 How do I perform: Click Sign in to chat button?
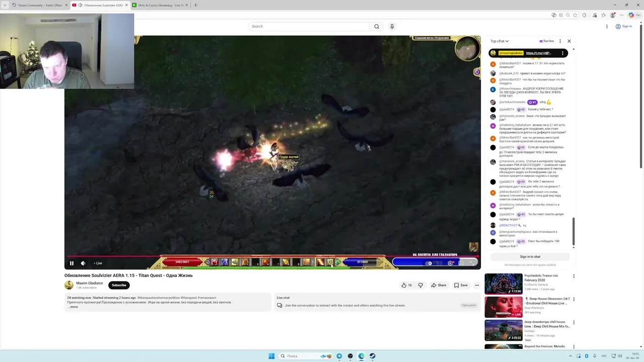(530, 256)
